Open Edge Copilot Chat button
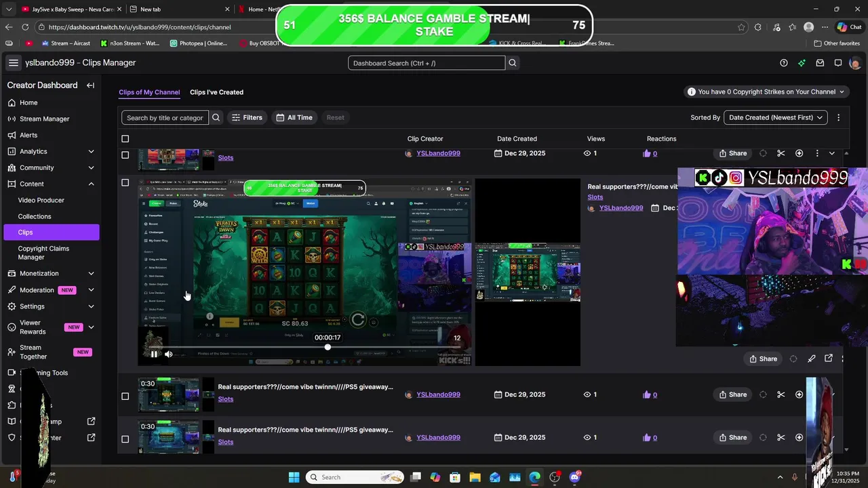The height and width of the screenshot is (488, 868). click(848, 27)
